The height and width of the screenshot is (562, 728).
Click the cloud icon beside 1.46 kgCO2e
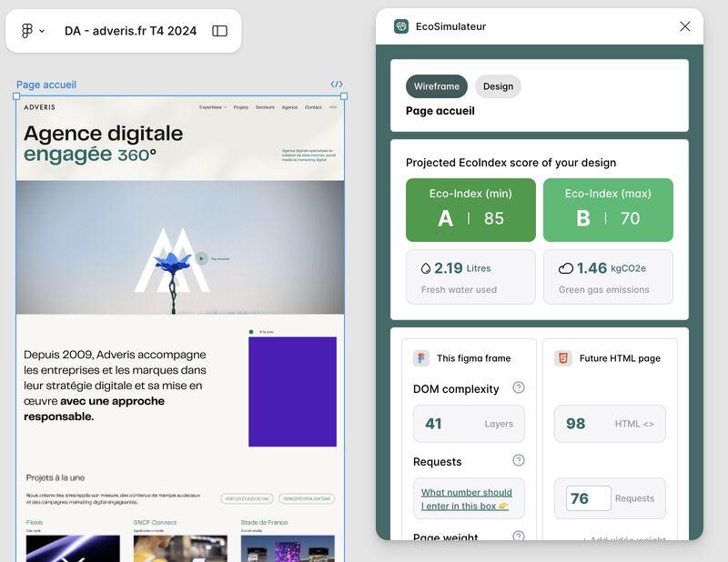pos(565,268)
